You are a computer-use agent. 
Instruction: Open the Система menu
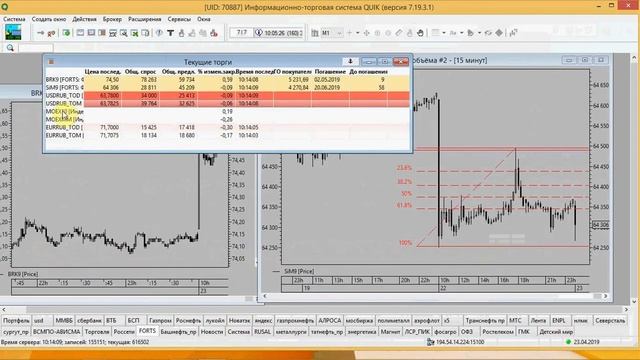pos(14,19)
